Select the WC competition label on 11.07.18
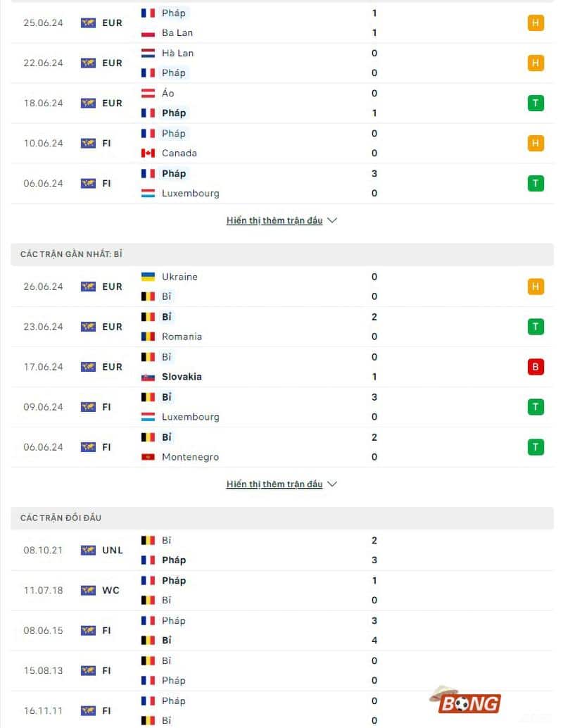The height and width of the screenshot is (728, 563). pos(110,591)
